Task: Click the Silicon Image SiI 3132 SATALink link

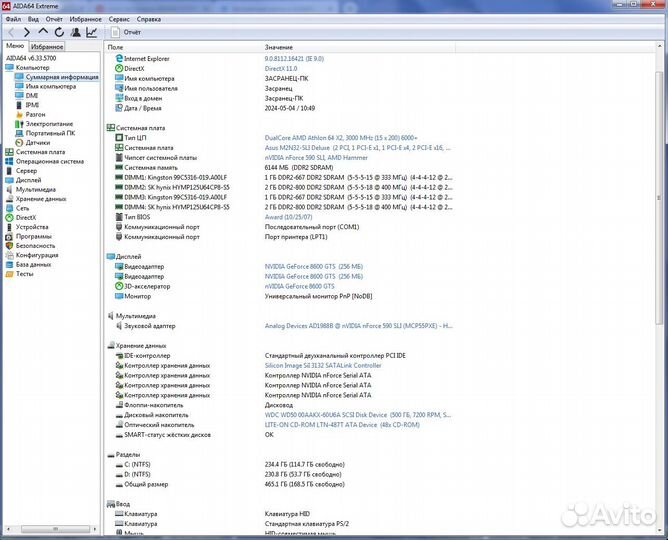Action: 322,365
